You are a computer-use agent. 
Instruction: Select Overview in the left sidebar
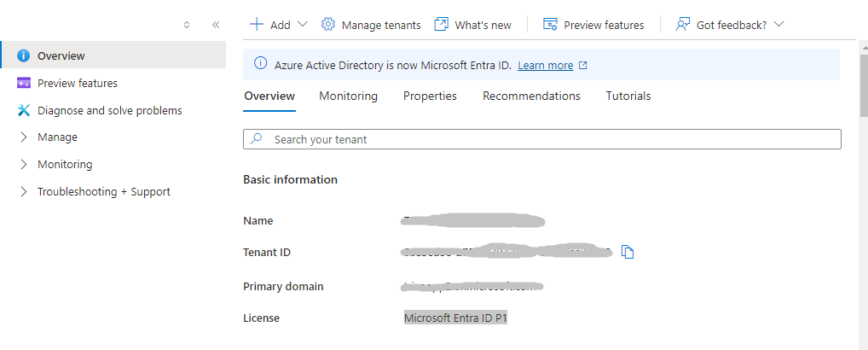pos(113,55)
